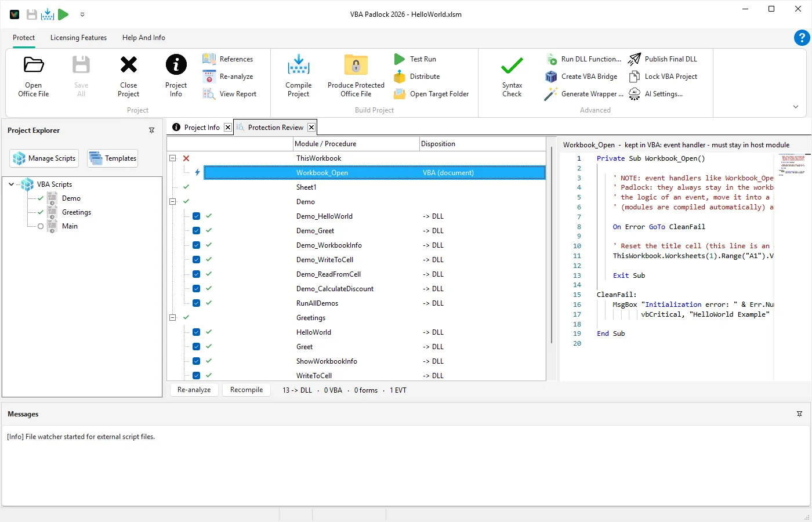Click the Manage Scripts button
This screenshot has width=812, height=522.
click(45, 158)
